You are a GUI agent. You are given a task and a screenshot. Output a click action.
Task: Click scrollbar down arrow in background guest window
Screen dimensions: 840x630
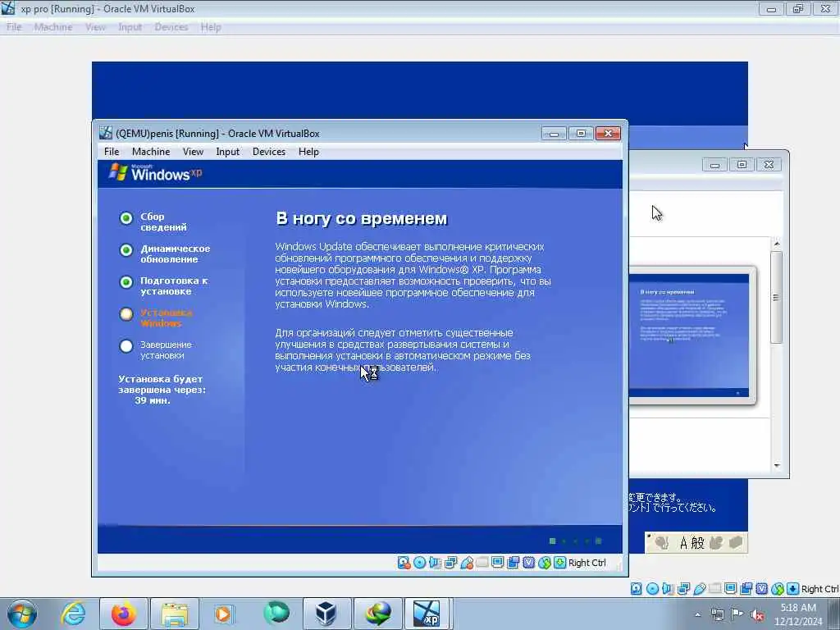point(777,466)
